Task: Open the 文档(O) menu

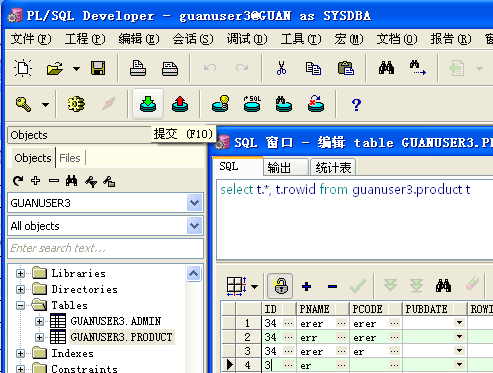Action: click(397, 39)
